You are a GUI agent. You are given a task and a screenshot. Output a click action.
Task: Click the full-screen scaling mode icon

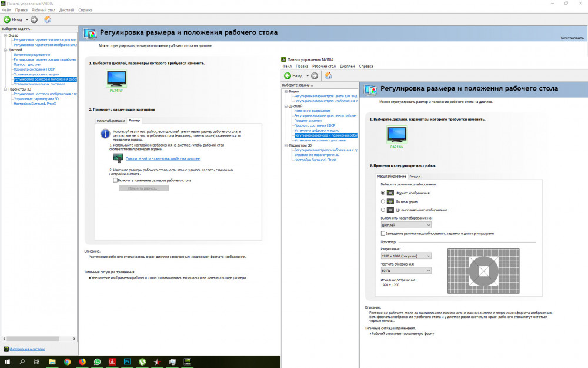click(x=390, y=201)
